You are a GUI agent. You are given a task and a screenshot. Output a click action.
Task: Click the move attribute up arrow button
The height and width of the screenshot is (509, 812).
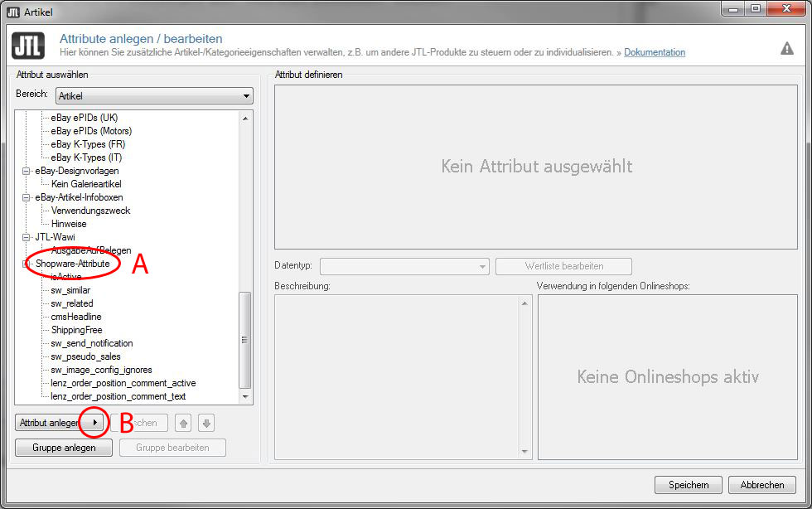click(183, 424)
